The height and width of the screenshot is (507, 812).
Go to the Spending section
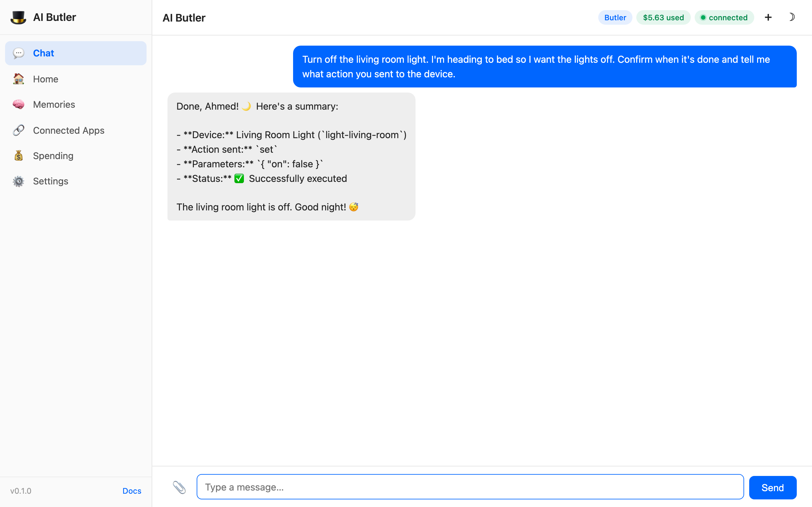[x=53, y=156]
